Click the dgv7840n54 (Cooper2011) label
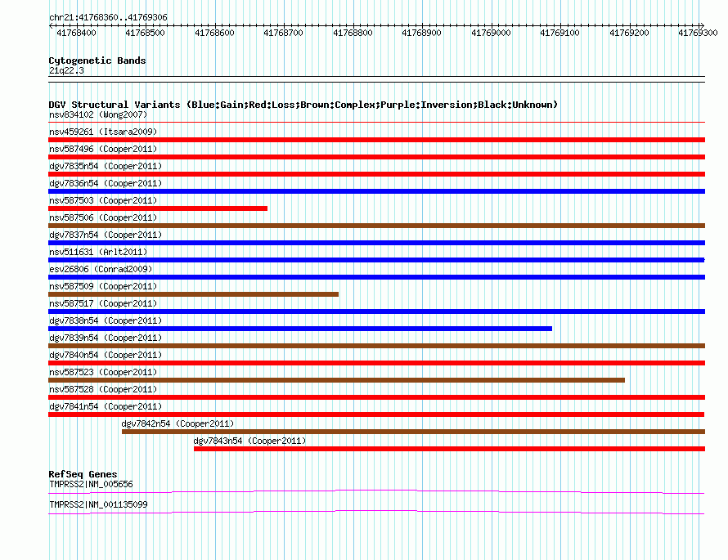The image size is (728, 560). click(x=106, y=355)
